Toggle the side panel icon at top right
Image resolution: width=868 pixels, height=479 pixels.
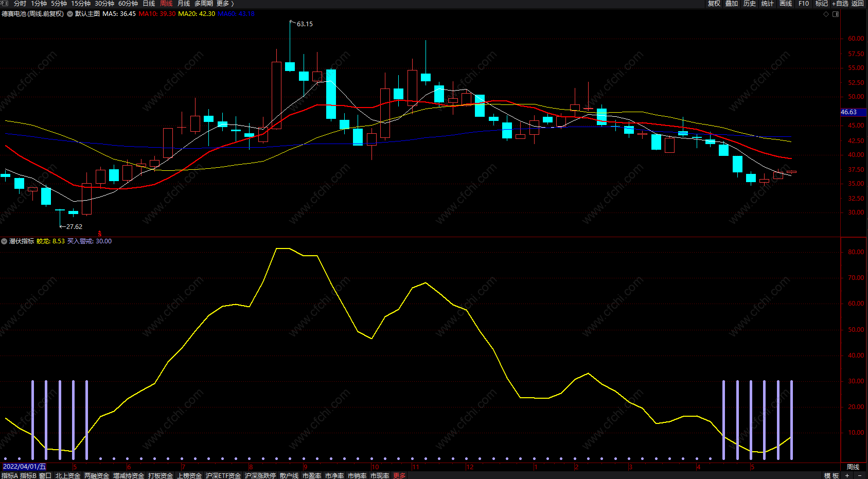(836, 14)
